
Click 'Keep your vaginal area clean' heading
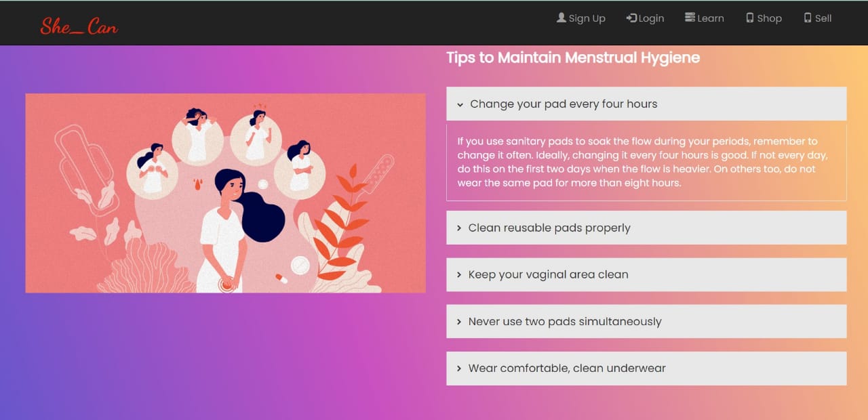click(x=548, y=274)
